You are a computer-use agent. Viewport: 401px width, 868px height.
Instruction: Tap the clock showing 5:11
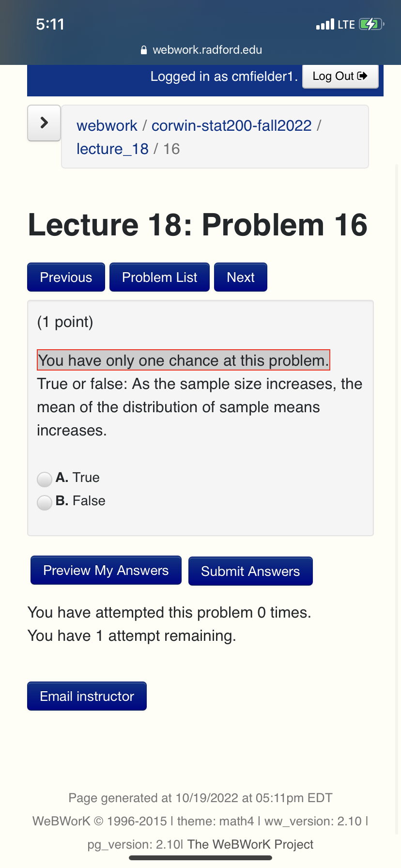(50, 23)
